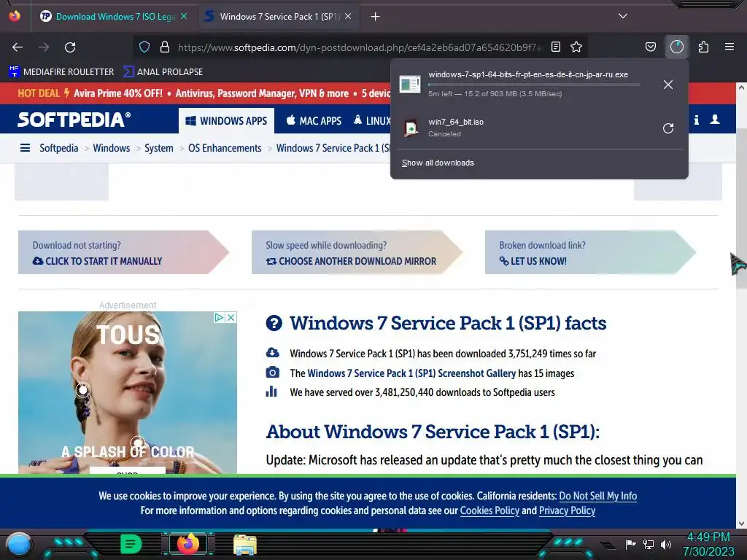The width and height of the screenshot is (747, 560).
Task: Expand the list all tabs arrow
Action: 623,16
